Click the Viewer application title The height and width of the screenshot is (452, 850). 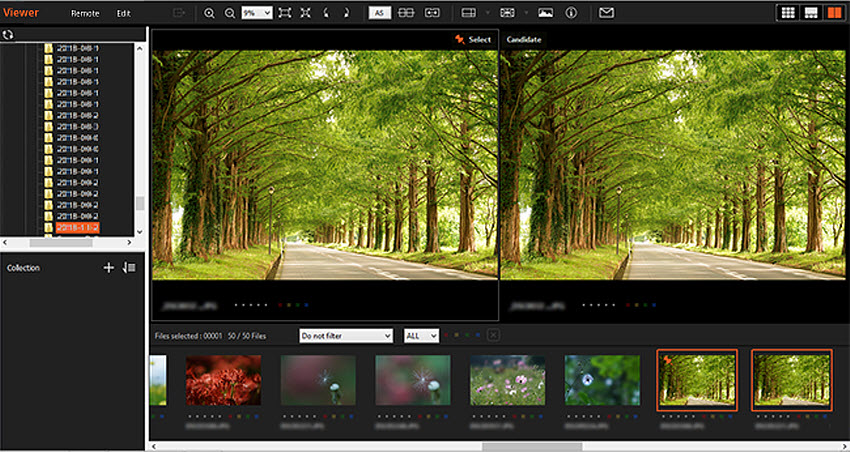[21, 13]
